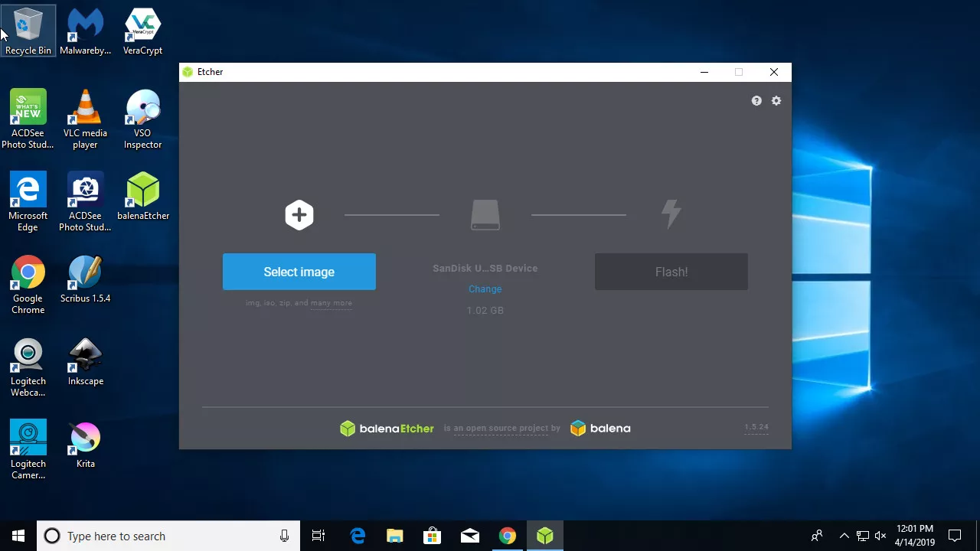Click the plus icon above Select image
Screen dimensions: 980x551
coord(299,215)
